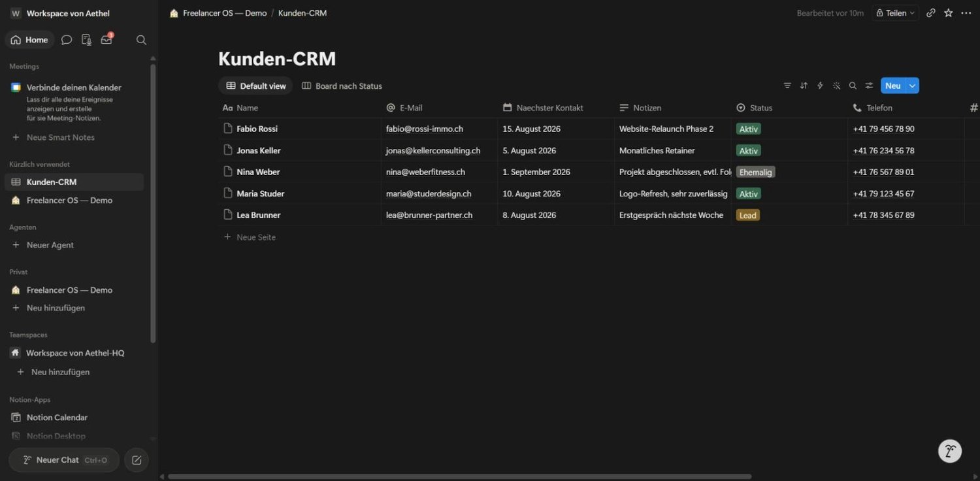Screen dimensions: 980x481
Task: Click the compose new page icon beside Neuer Chat
Action: pos(137,460)
